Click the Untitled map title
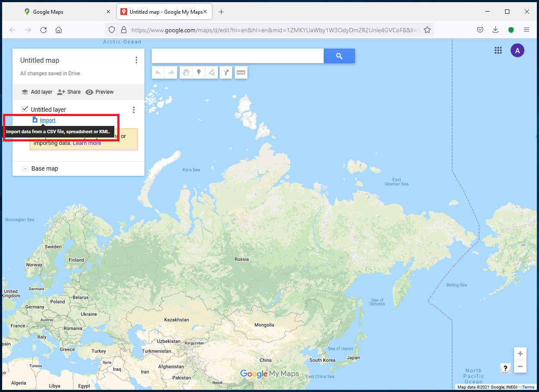Image resolution: width=539 pixels, height=392 pixels. coord(40,61)
